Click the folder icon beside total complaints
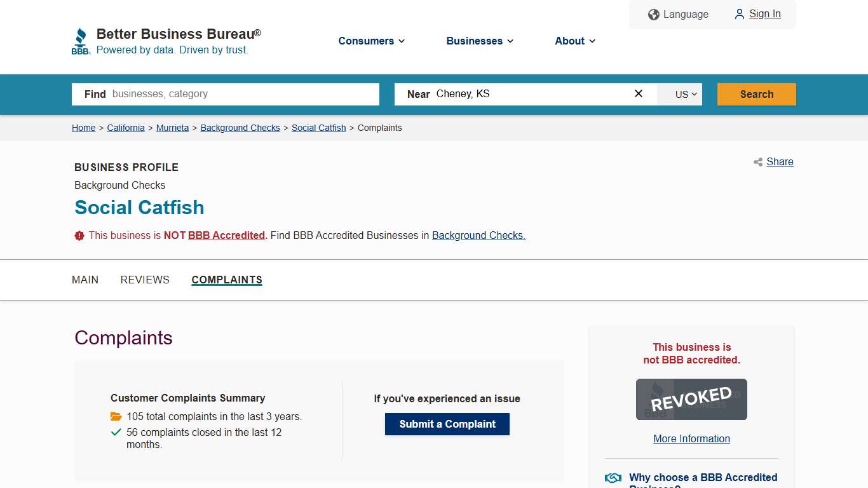Screen dimensions: 868x488 pos(115,416)
